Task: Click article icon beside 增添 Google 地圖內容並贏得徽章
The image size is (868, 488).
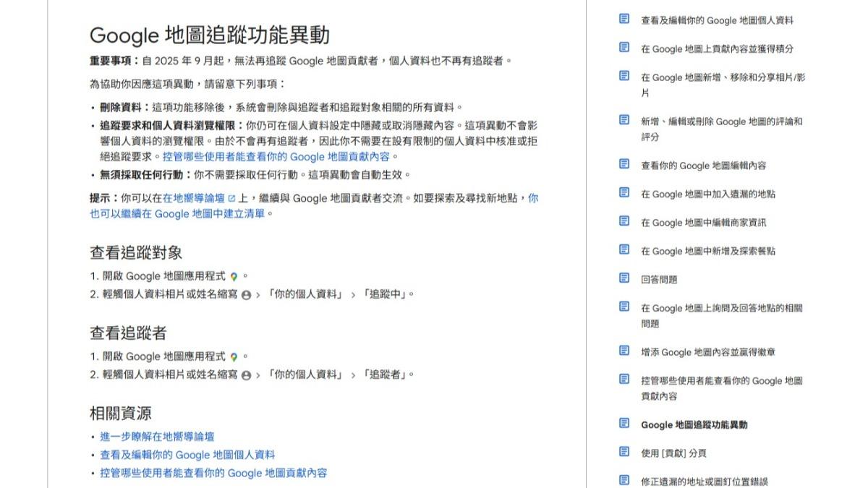Action: point(624,351)
